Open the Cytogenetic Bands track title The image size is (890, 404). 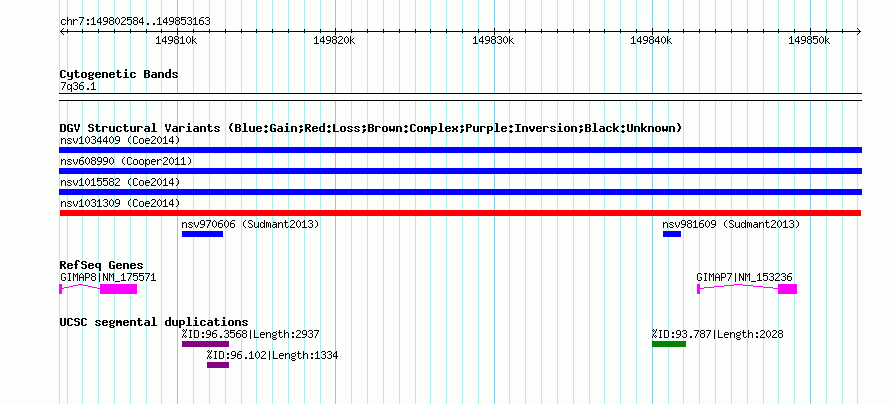click(119, 74)
